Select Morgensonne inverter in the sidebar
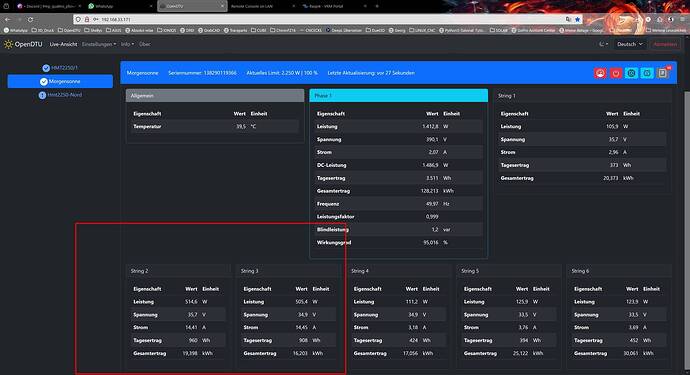The height and width of the screenshot is (375, 690). tap(60, 81)
